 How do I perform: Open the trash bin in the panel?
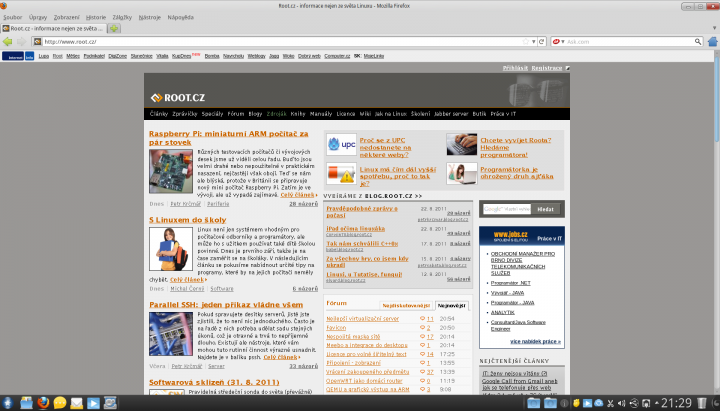tap(702, 403)
